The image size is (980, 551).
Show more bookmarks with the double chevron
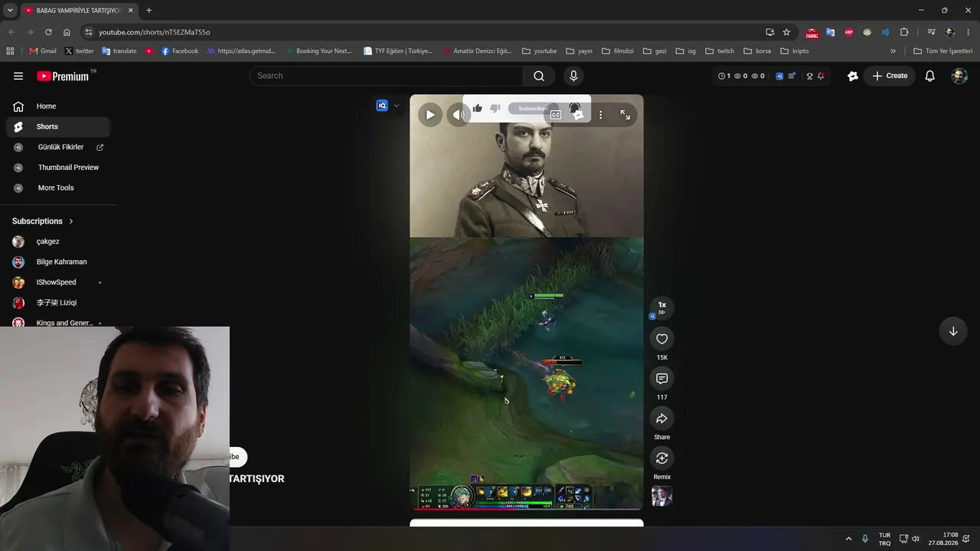click(893, 51)
